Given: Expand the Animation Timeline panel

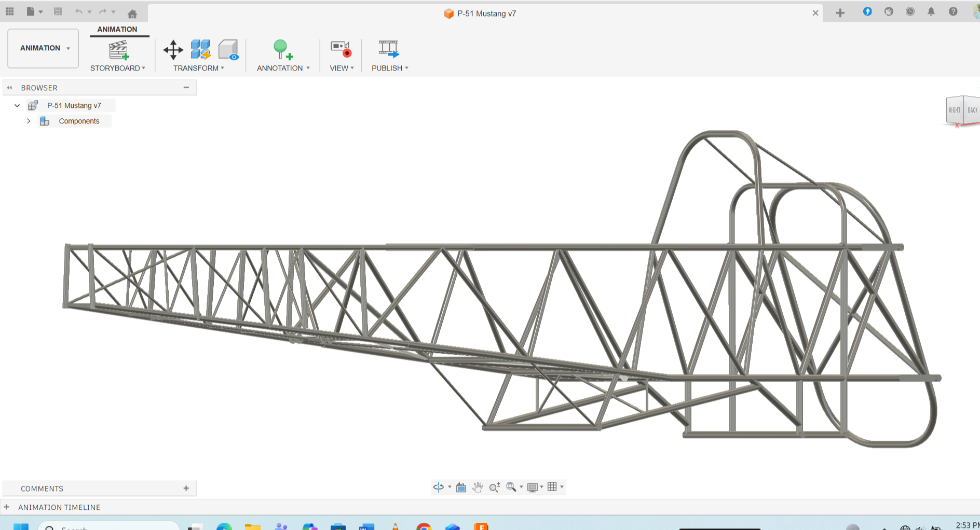Looking at the screenshot, I should (7, 507).
